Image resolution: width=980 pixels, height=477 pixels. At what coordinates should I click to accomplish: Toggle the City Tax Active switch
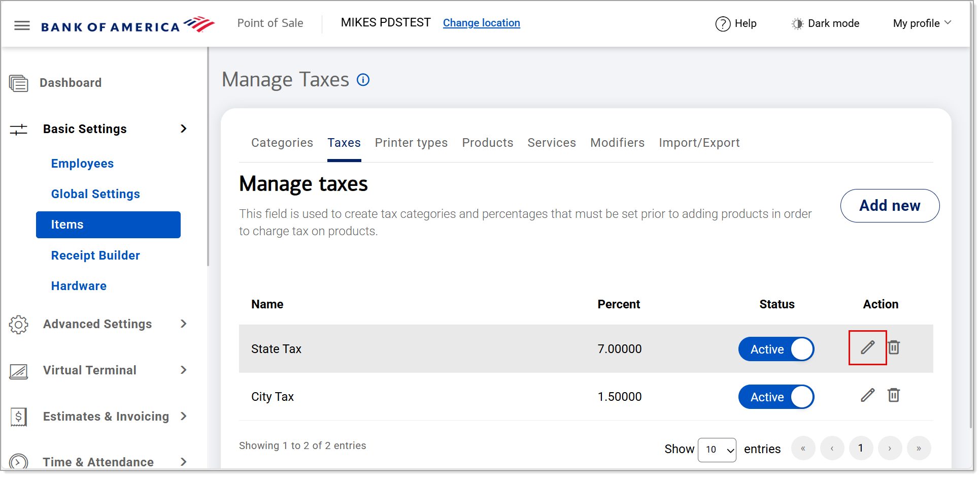click(776, 397)
